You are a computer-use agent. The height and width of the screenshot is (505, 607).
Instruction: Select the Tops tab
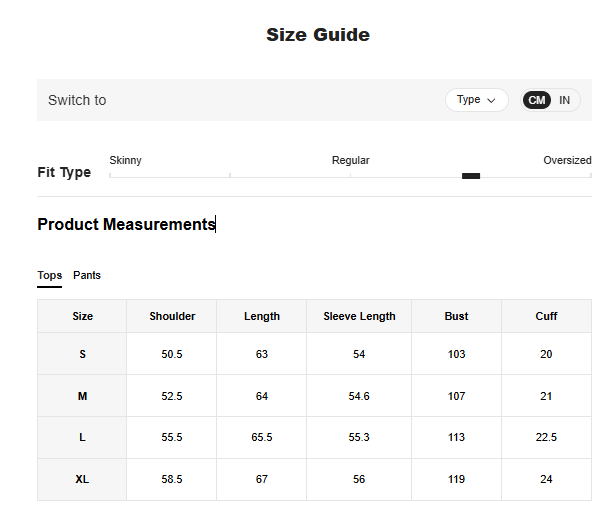point(49,276)
